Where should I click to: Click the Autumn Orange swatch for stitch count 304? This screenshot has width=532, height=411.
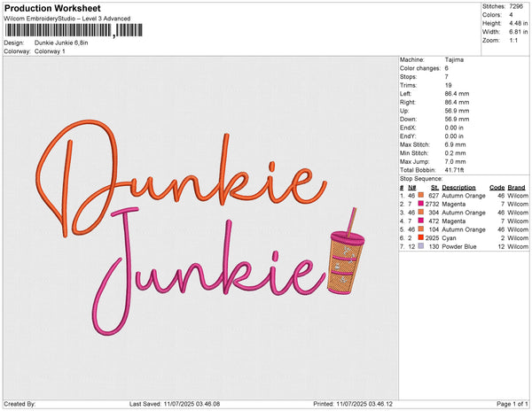coord(421,212)
